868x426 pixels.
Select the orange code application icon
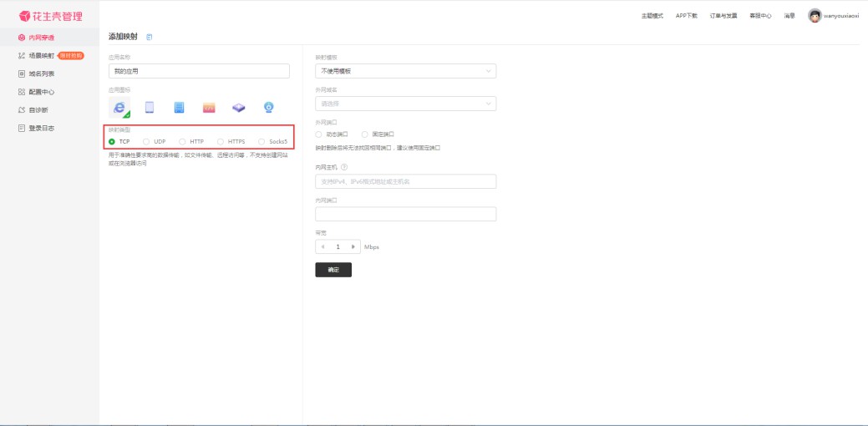pyautogui.click(x=209, y=107)
